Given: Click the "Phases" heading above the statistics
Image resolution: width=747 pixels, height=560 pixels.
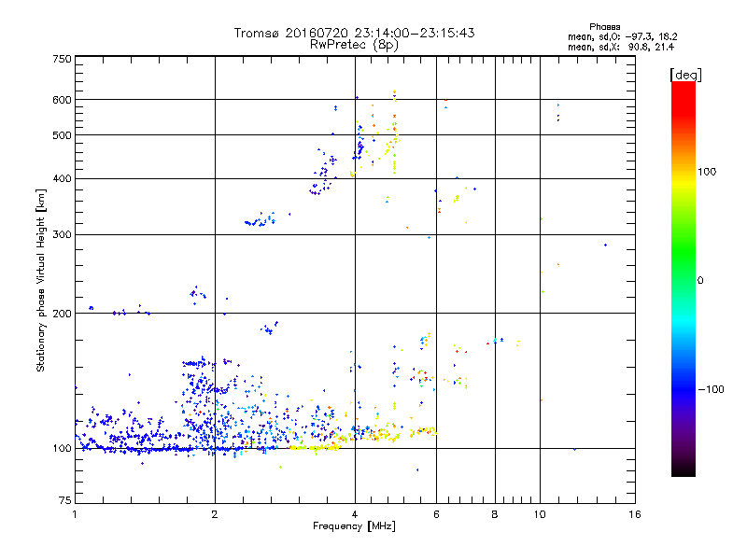Looking at the screenshot, I should [x=604, y=27].
